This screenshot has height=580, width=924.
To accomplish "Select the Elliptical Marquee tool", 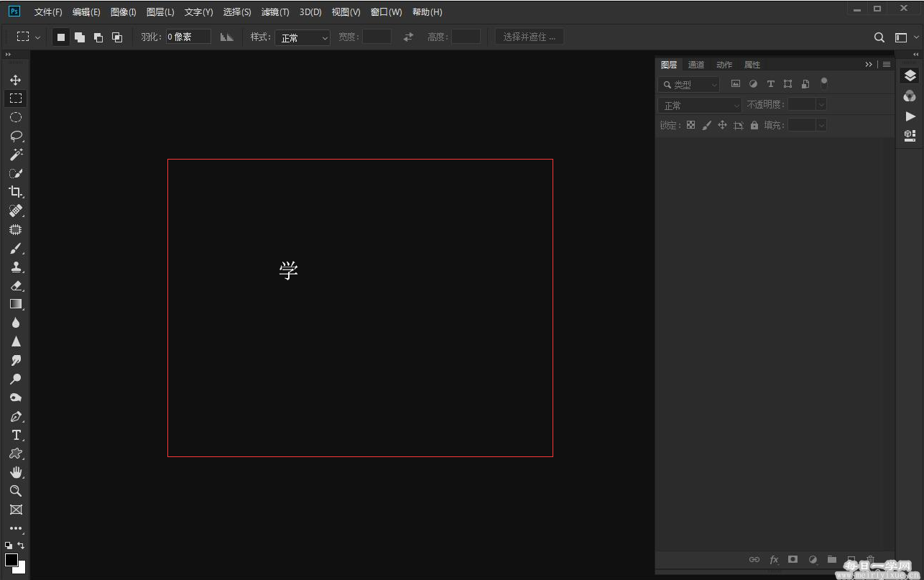I will click(x=15, y=117).
